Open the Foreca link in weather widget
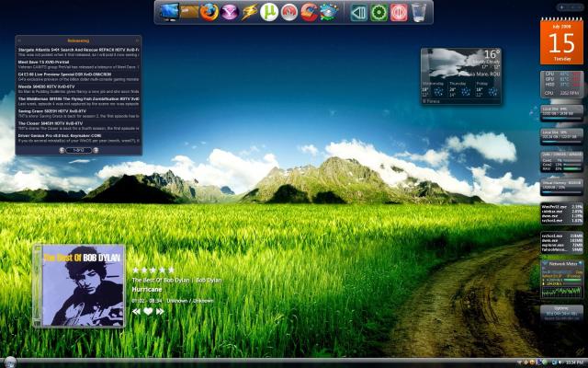 [x=431, y=101]
